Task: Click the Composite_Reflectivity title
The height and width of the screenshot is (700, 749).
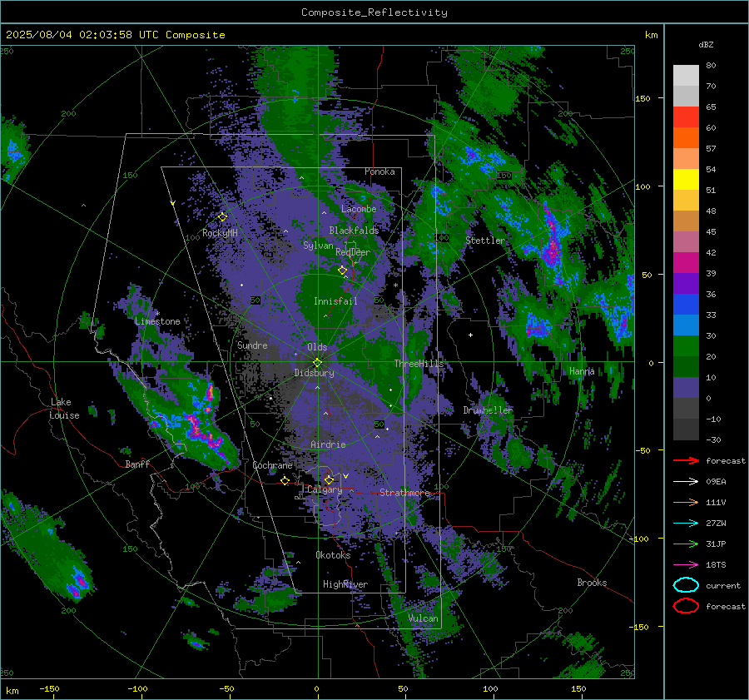Action: click(374, 12)
